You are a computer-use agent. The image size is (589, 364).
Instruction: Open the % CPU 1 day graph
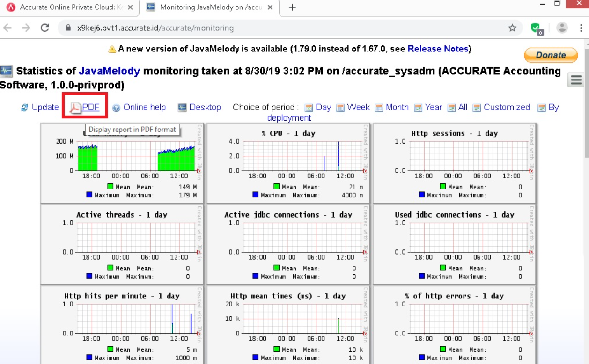click(288, 162)
